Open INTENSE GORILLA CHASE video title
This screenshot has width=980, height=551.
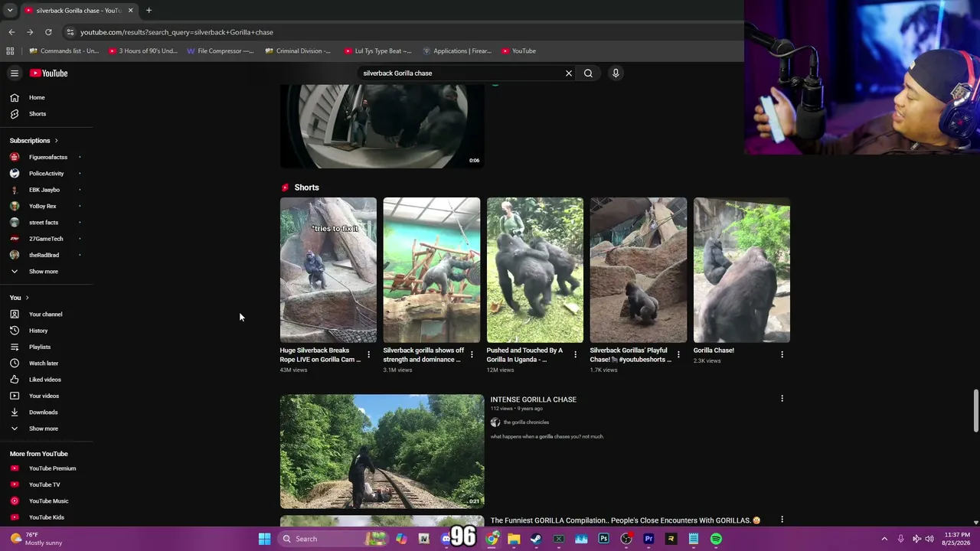(x=534, y=399)
